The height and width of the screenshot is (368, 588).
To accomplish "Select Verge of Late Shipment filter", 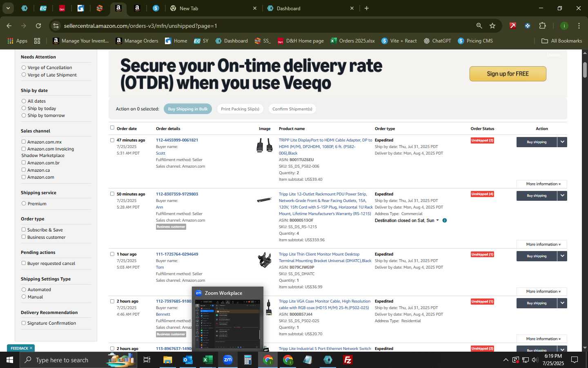I will (x=24, y=75).
